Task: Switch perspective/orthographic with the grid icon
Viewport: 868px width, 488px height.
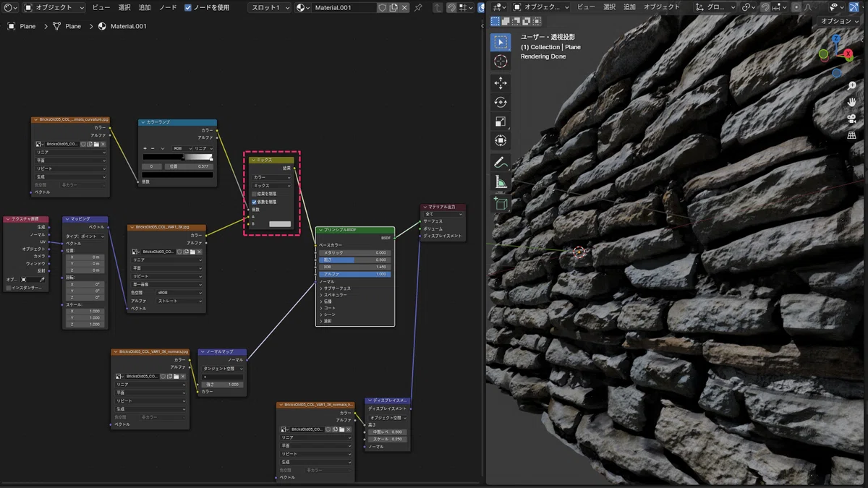Action: (852, 135)
